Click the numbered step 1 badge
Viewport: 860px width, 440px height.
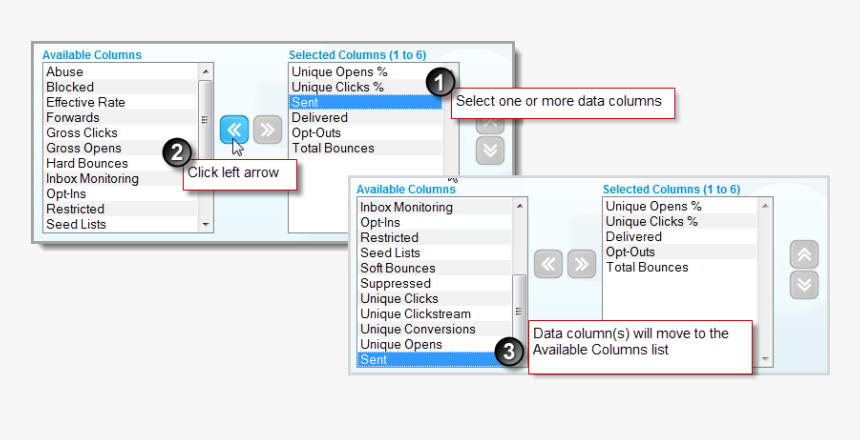[440, 84]
